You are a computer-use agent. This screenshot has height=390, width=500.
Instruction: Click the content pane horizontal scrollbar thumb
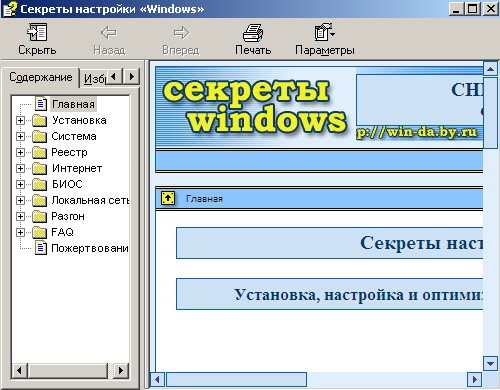[236, 379]
